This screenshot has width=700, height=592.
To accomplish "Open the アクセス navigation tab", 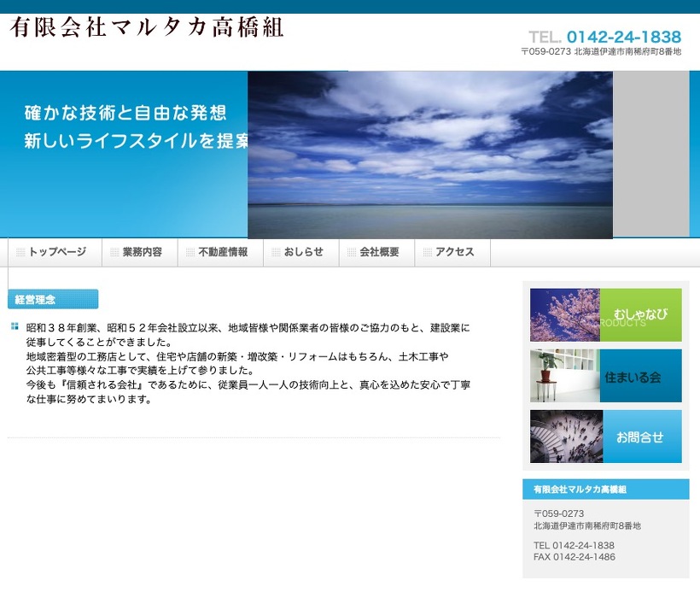I will click(x=454, y=253).
